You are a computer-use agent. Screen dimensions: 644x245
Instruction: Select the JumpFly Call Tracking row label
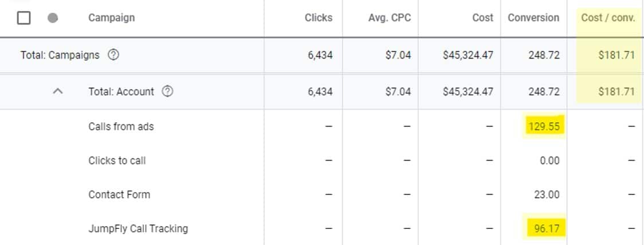coord(138,229)
